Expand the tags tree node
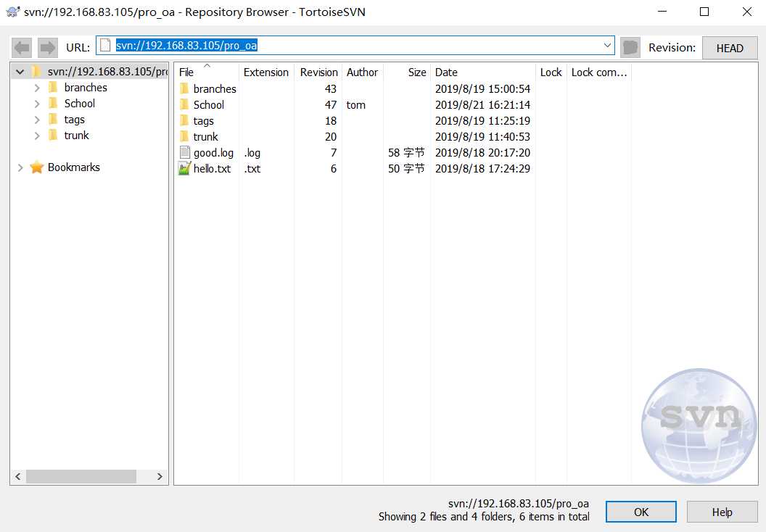Viewport: 766px width, 532px height. tap(37, 120)
